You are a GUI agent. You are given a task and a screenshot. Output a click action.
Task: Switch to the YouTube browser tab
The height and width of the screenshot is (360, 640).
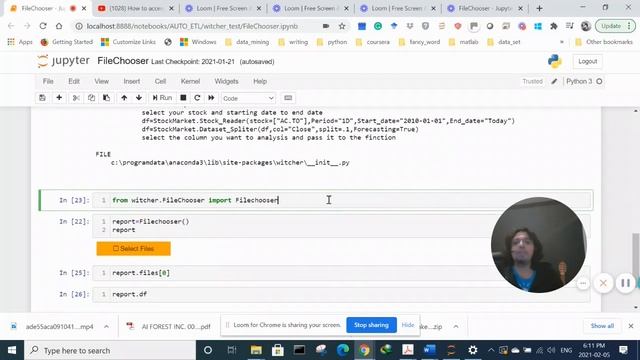[x=136, y=8]
